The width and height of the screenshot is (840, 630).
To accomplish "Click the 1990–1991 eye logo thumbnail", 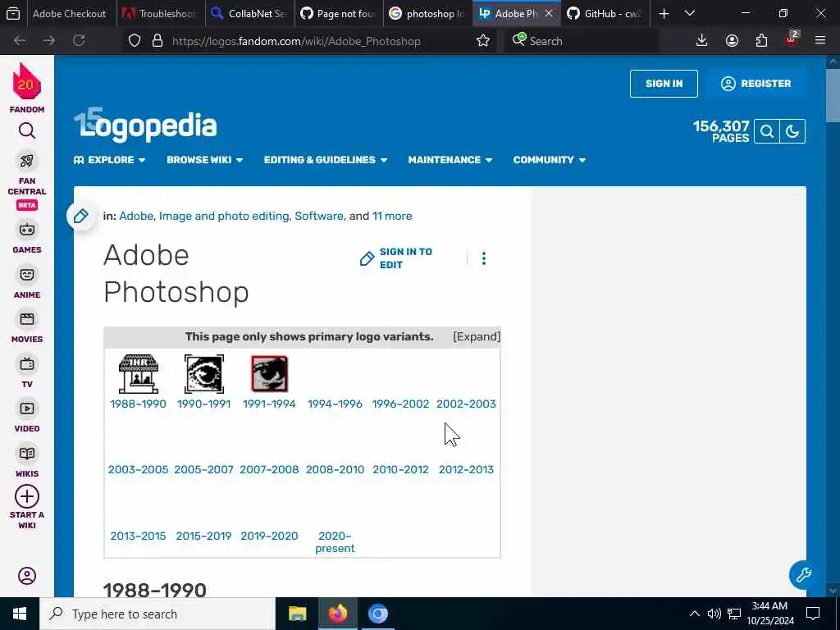I will coord(203,374).
